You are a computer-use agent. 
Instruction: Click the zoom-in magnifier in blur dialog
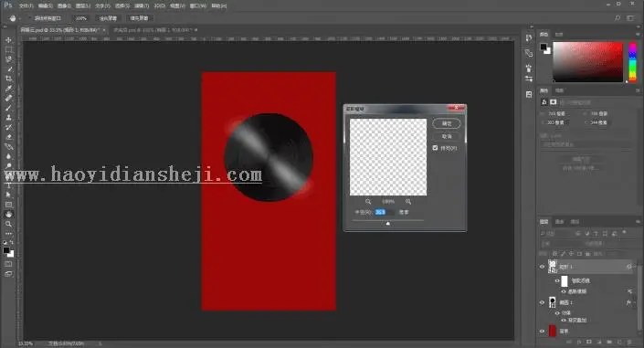pos(408,201)
